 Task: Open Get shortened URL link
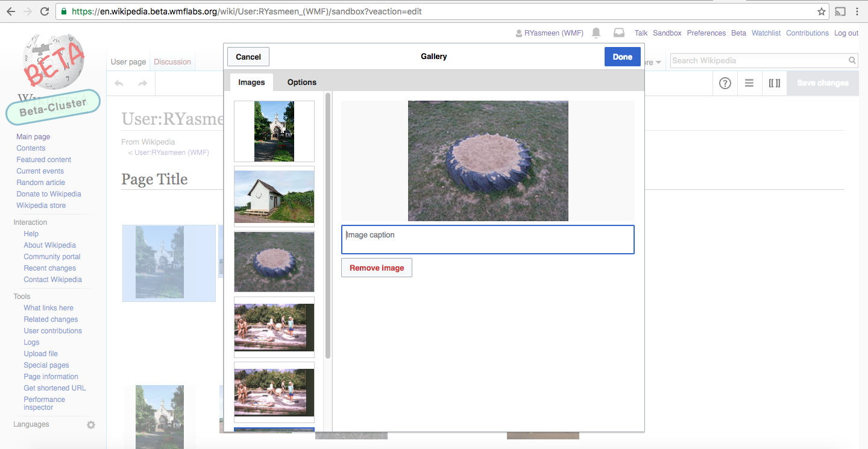[55, 388]
